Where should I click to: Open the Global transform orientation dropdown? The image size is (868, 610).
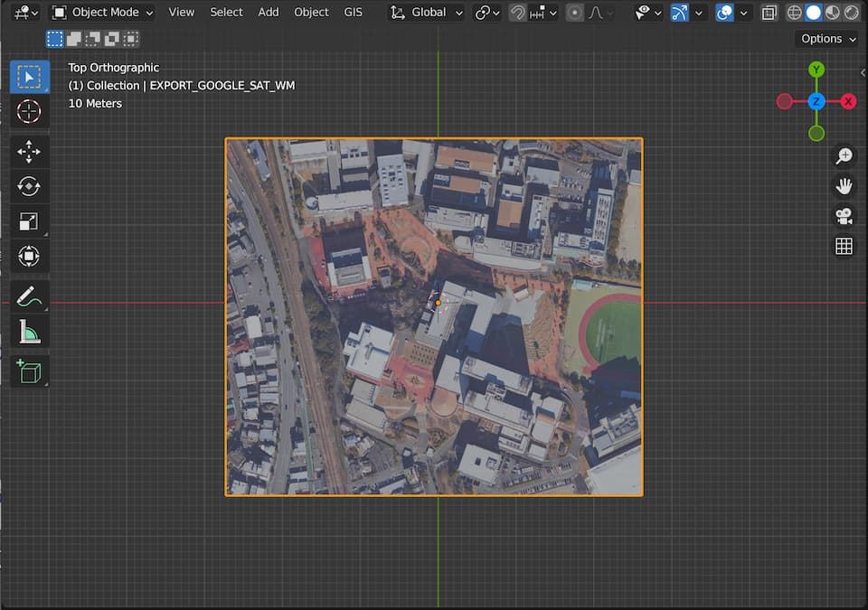point(427,13)
